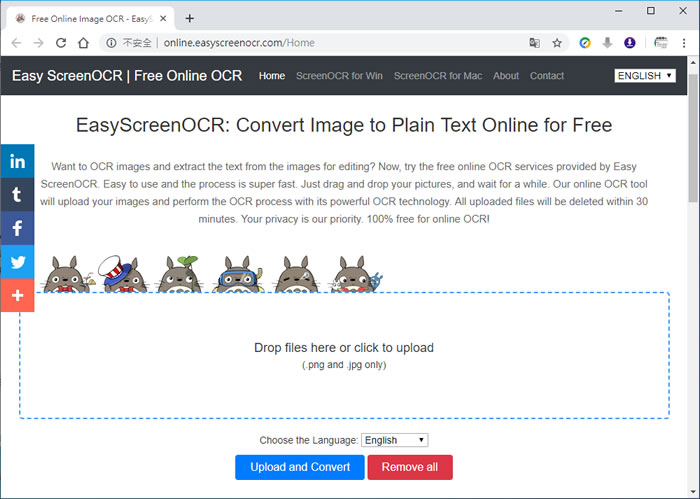Screen dimensions: 700x499
Task: Open the colorful circle extension icon
Action: 585,43
